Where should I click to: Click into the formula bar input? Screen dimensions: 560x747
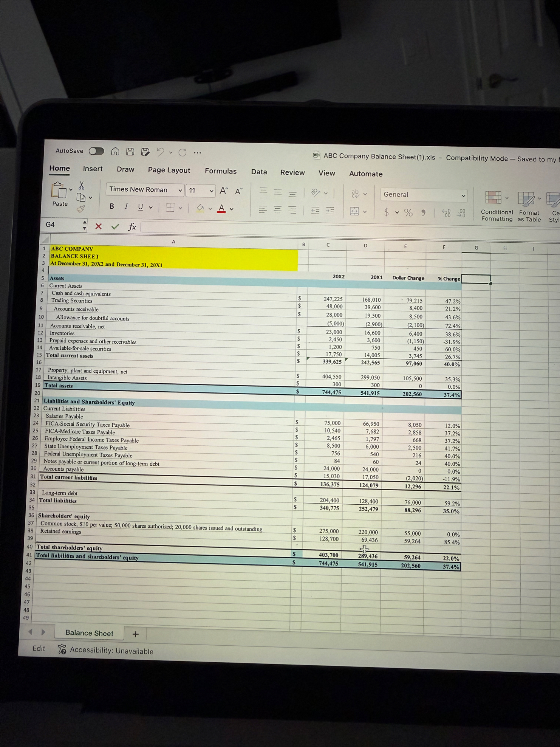click(350, 231)
